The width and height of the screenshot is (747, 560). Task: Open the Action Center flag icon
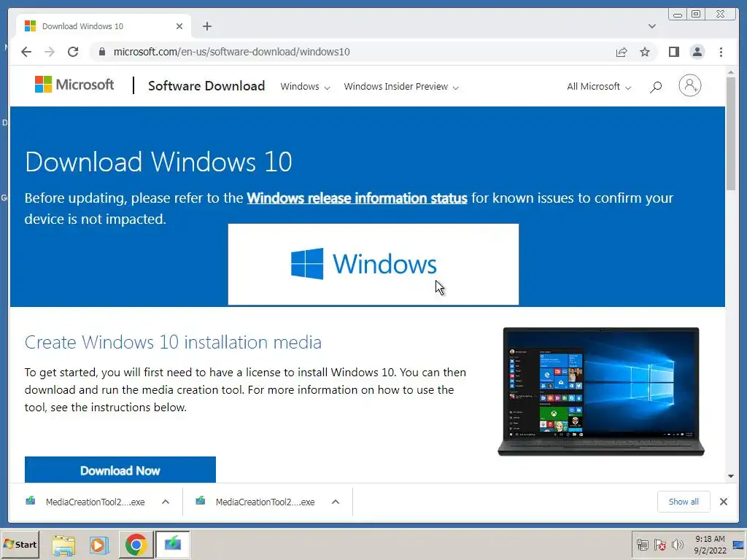click(659, 545)
